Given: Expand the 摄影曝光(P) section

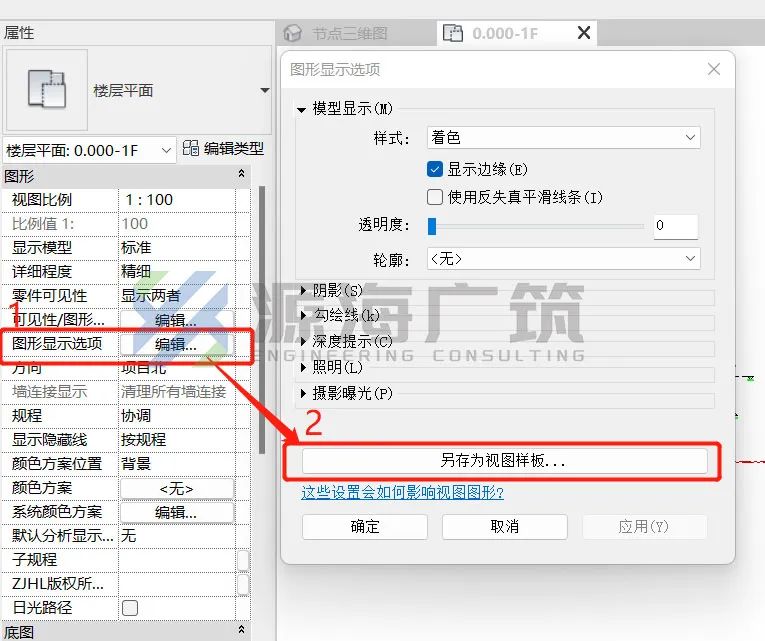Looking at the screenshot, I should [303, 393].
